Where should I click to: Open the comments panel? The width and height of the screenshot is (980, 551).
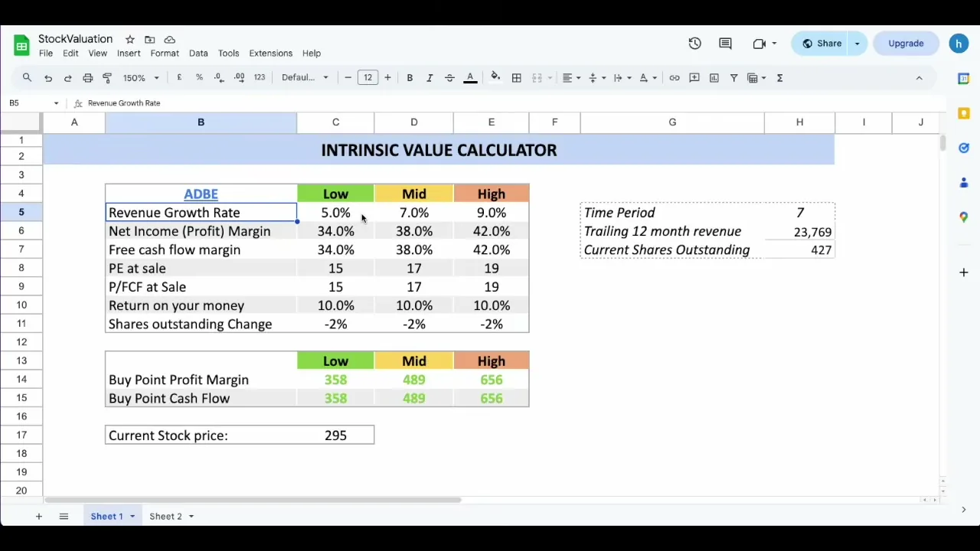pyautogui.click(x=725, y=44)
